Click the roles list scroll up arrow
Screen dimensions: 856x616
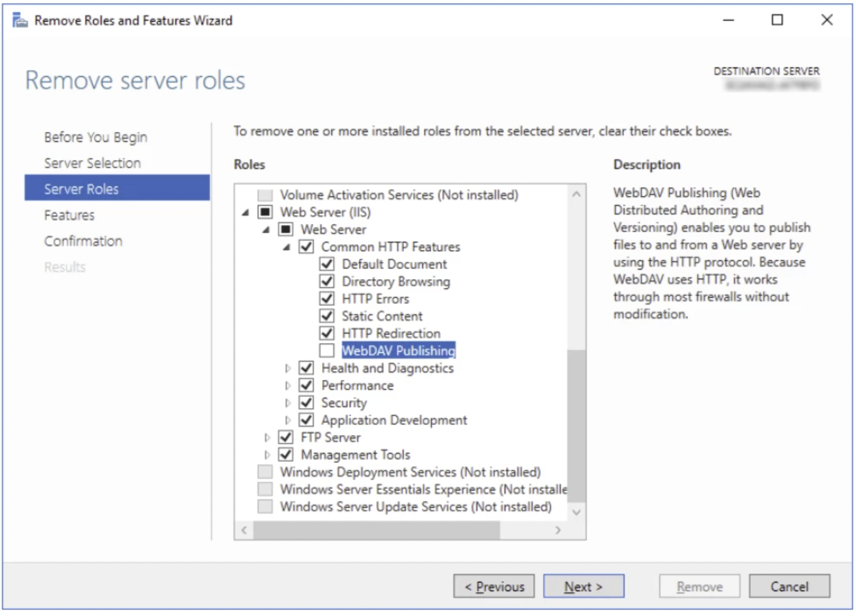[x=576, y=195]
